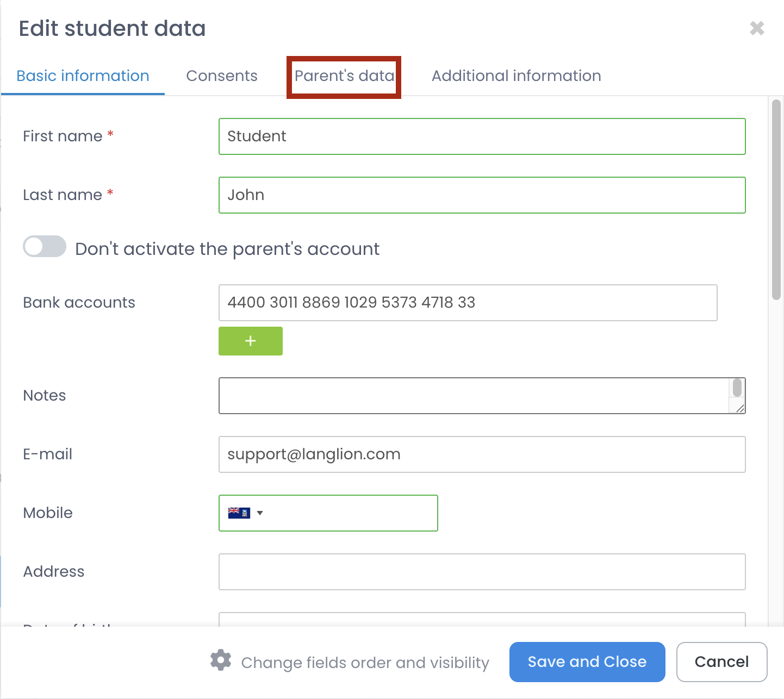Toggle Don't activate the parent's account switch

click(x=45, y=247)
